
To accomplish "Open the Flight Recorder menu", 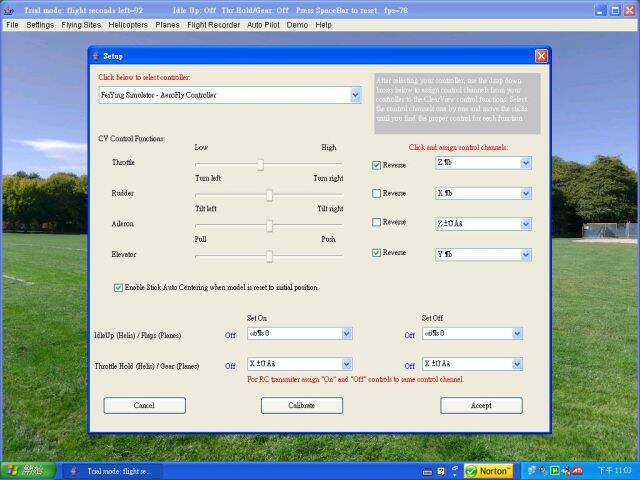I will (x=213, y=25).
